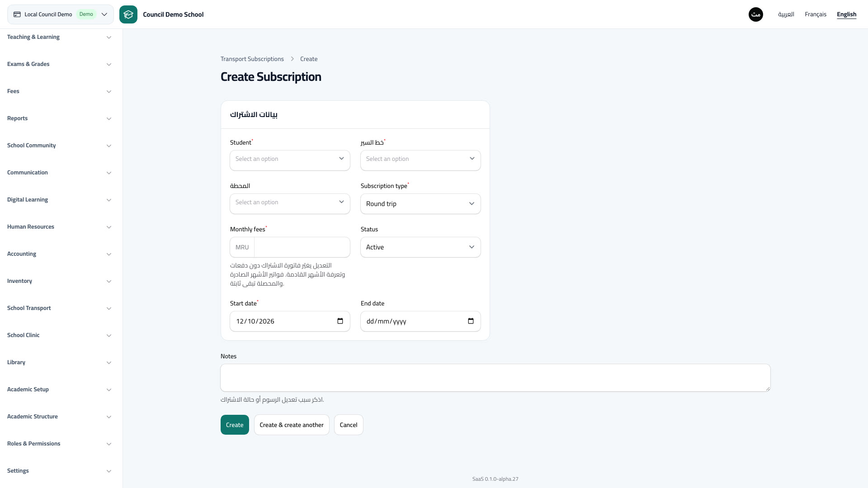Image resolution: width=868 pixels, height=488 pixels.
Task: Expand Communication sidebar group
Action: pos(59,173)
